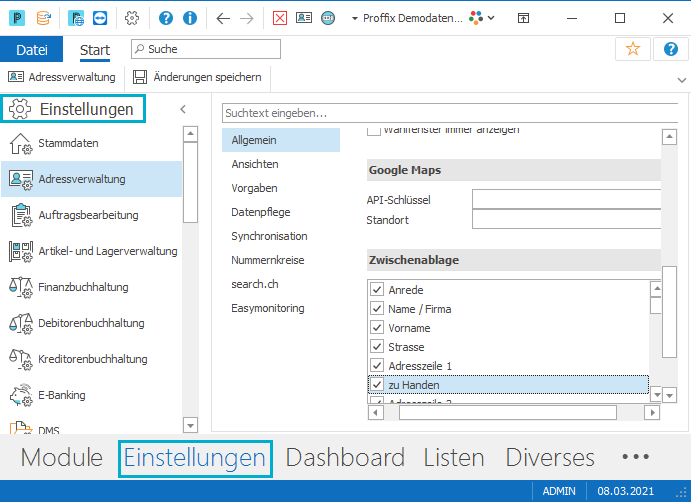Open the settings gear icon in top toolbar
691x502 pixels.
pyautogui.click(x=132, y=18)
